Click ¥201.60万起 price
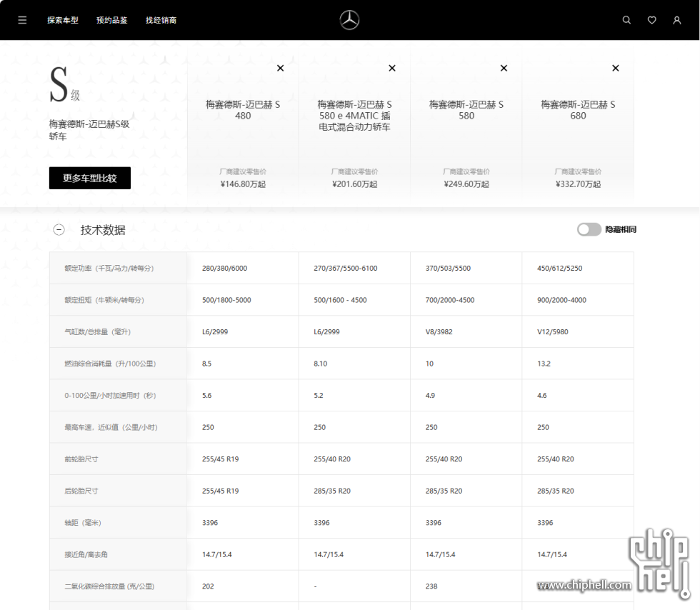 pyautogui.click(x=354, y=184)
